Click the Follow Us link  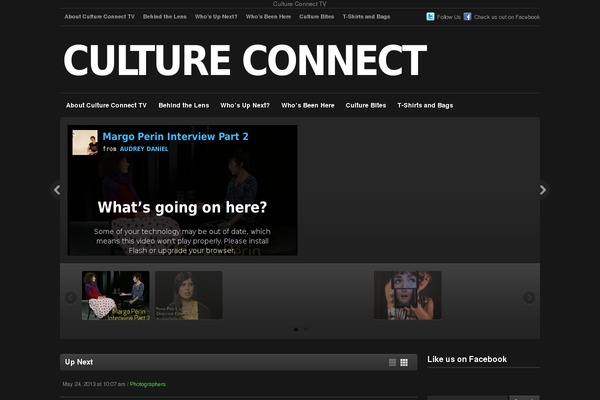pyautogui.click(x=448, y=17)
